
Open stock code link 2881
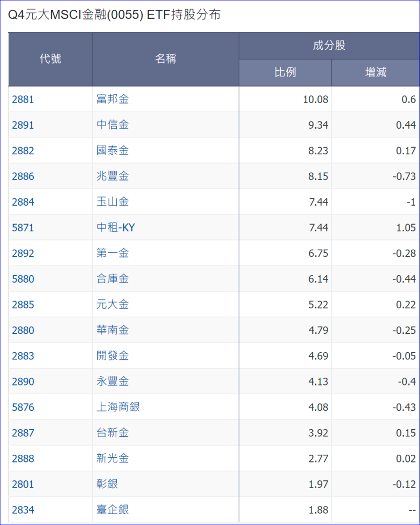(23, 99)
